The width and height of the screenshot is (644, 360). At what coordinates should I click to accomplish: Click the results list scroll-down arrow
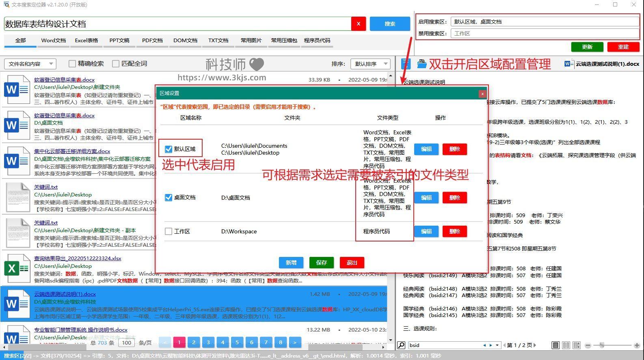391,340
